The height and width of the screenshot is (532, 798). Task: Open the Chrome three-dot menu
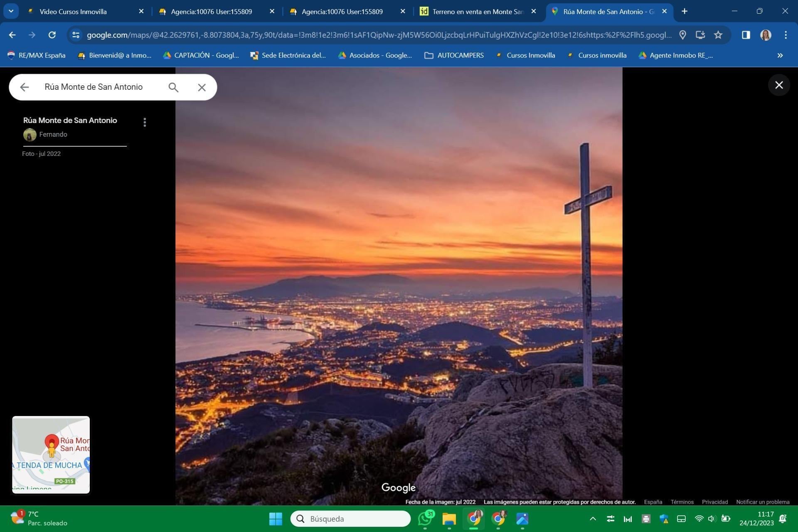(x=786, y=35)
